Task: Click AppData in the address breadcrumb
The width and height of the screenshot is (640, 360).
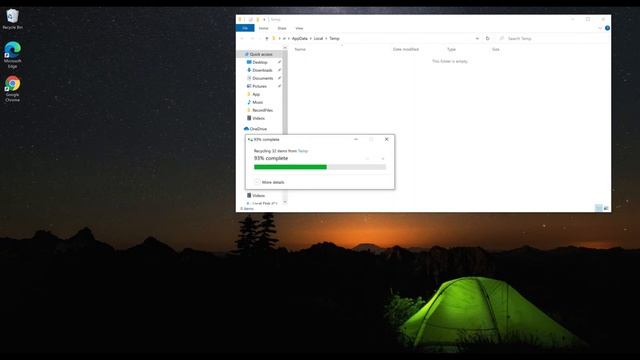Action: point(300,38)
